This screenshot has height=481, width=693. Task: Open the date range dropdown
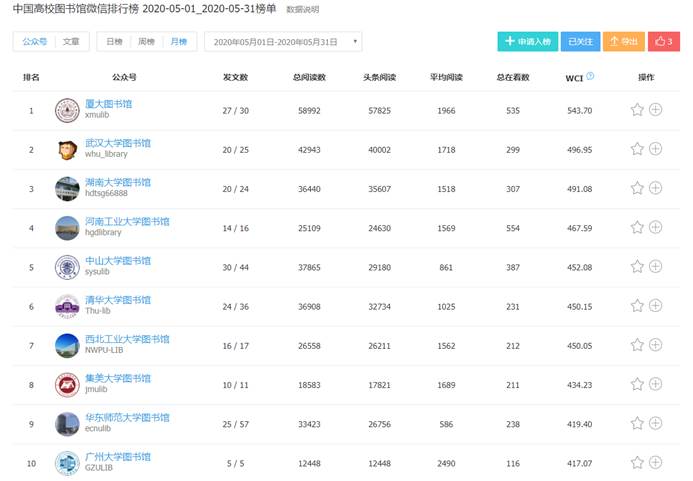pos(283,42)
